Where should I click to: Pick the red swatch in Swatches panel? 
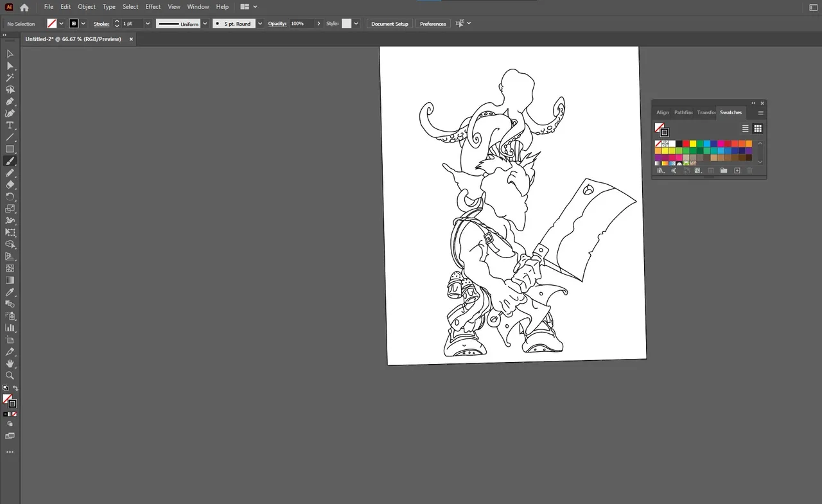tap(686, 144)
